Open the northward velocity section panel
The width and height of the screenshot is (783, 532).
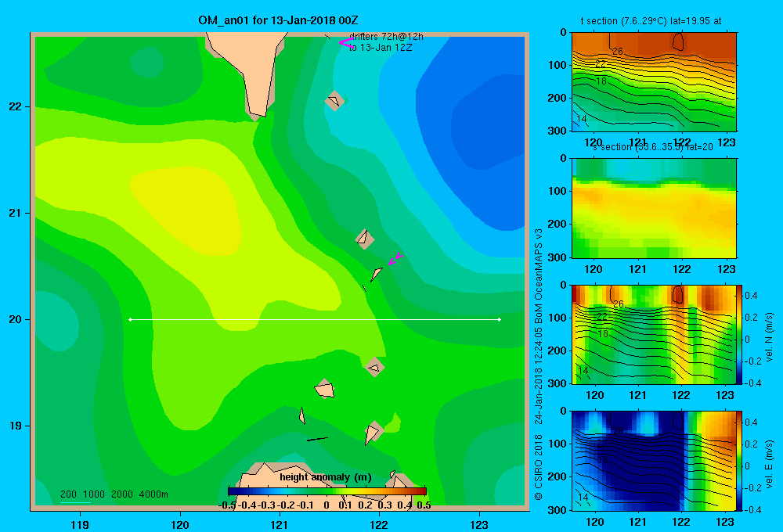point(654,334)
